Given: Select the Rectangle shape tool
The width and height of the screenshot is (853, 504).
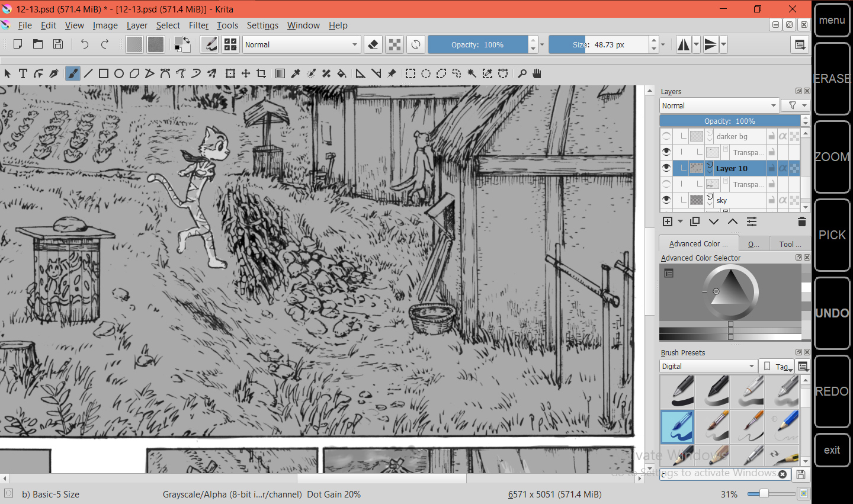Looking at the screenshot, I should point(104,73).
